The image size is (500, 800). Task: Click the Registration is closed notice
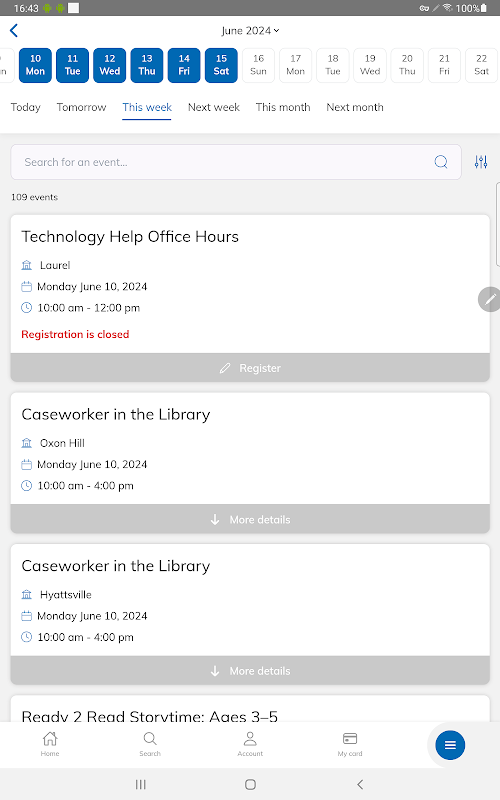tap(75, 334)
